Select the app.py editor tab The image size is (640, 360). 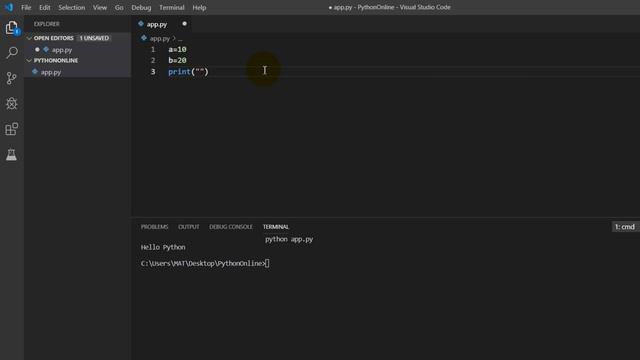157,24
